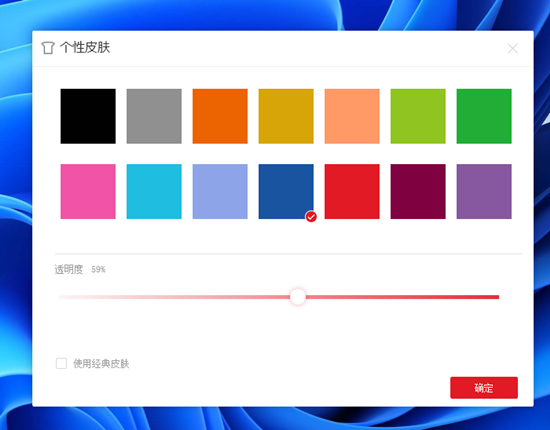This screenshot has width=550, height=430.
Task: Select the purple skin swatch
Action: coord(484,192)
